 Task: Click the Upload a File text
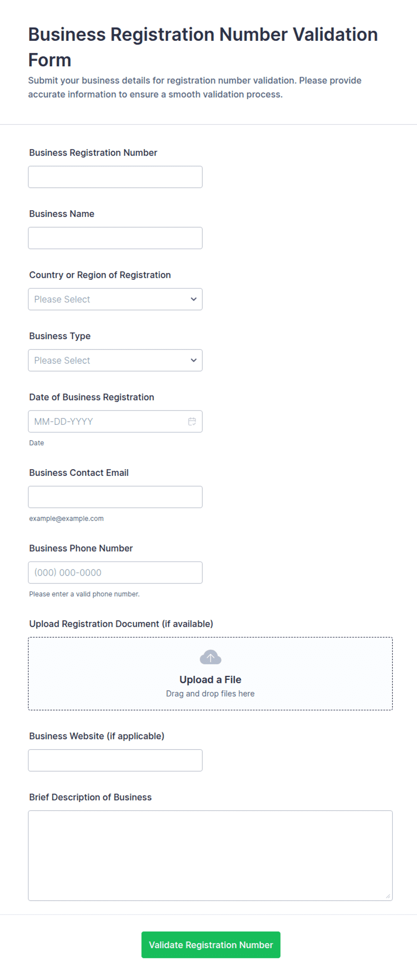[210, 680]
